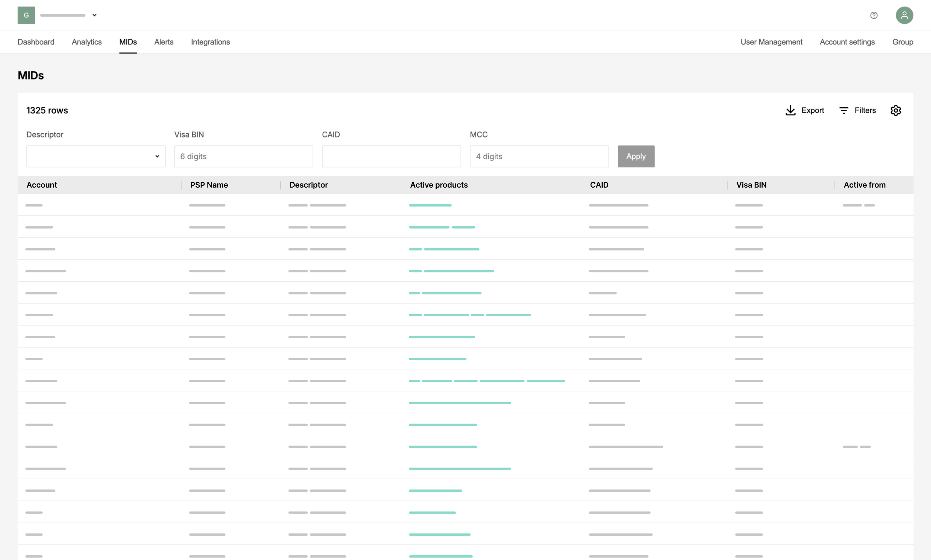Sort by the PSP Name column header
931x560 pixels.
209,185
